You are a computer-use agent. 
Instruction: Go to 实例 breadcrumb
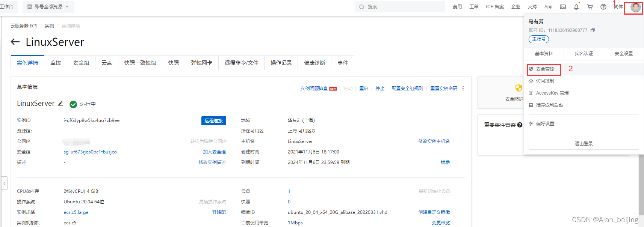click(x=50, y=26)
